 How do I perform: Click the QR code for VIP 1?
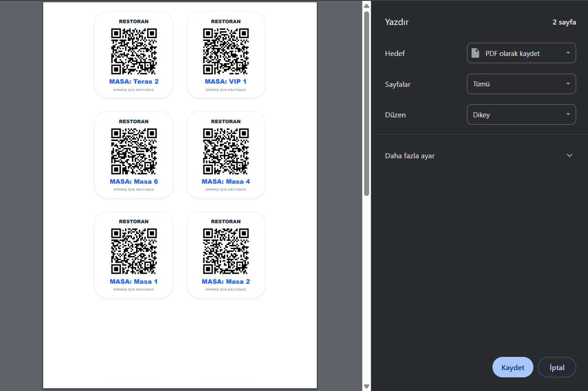pos(226,51)
